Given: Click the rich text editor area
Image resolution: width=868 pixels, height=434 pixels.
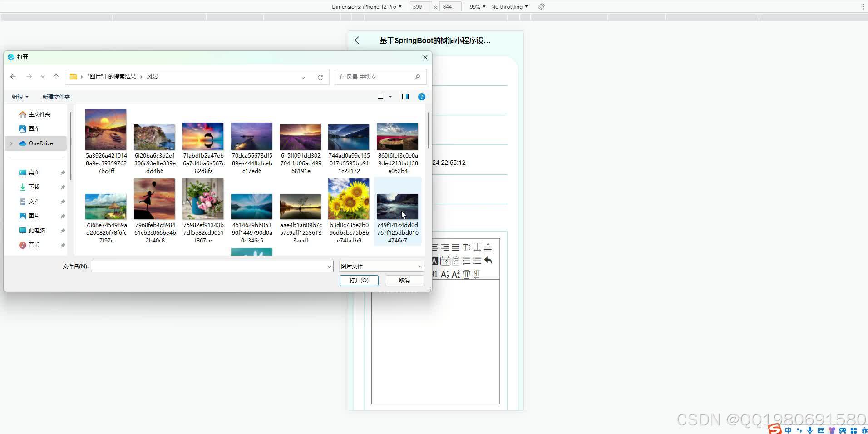Looking at the screenshot, I should [435, 341].
